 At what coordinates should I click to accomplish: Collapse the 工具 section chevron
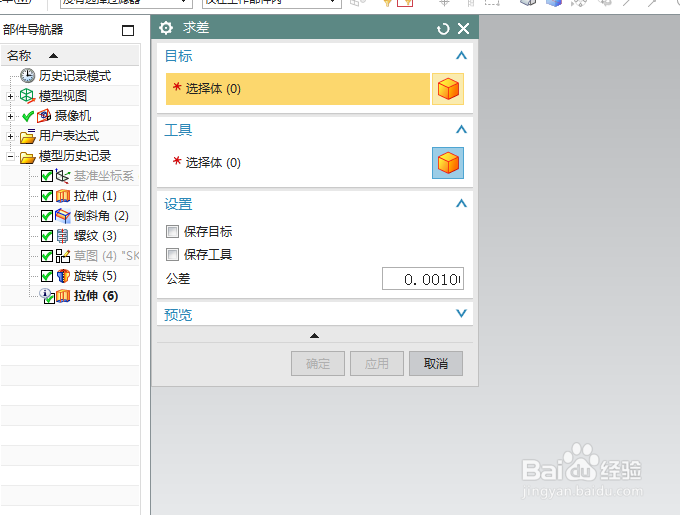[x=461, y=129]
